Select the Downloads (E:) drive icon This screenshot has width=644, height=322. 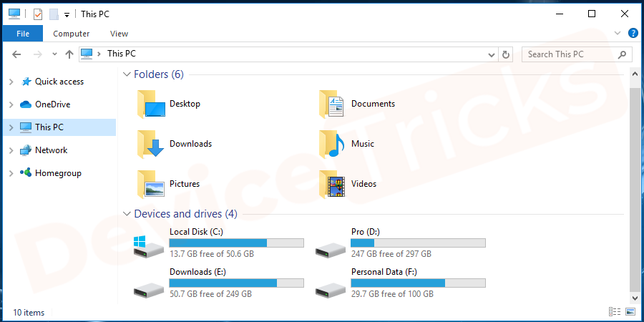[x=149, y=290]
